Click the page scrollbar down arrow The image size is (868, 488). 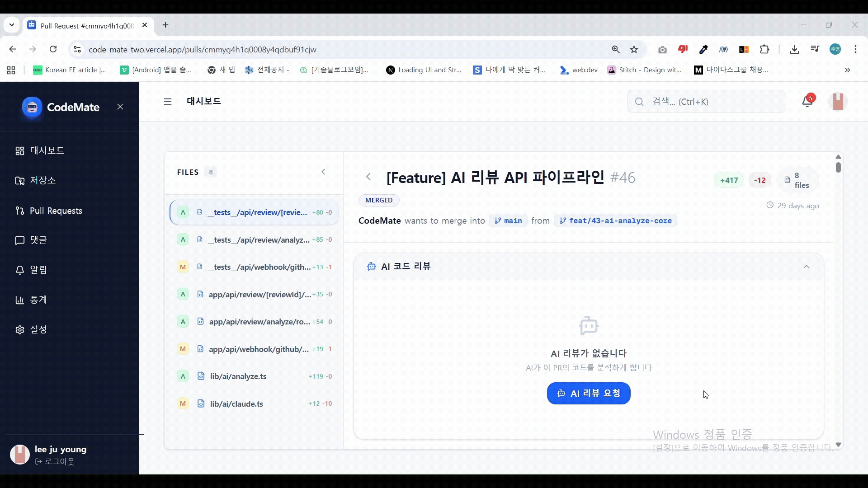[838, 445]
